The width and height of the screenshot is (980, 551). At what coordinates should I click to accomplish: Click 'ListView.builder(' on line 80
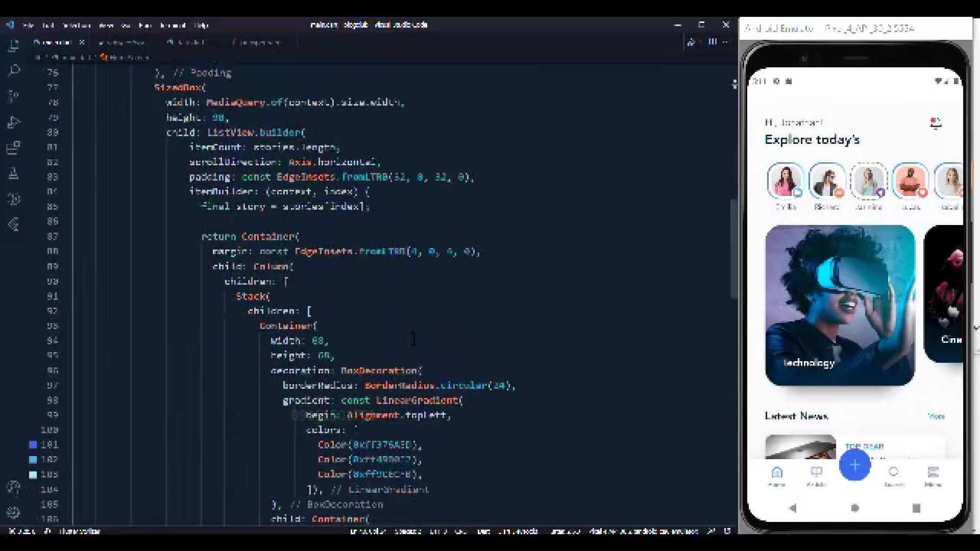(x=256, y=132)
